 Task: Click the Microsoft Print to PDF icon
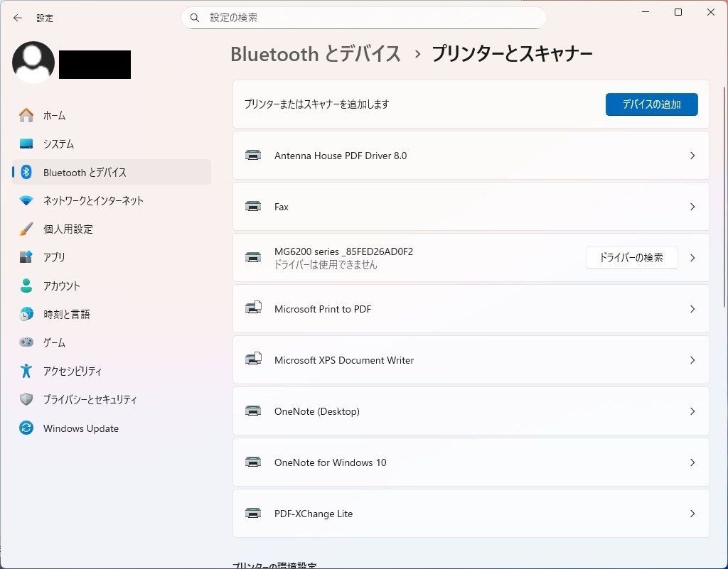[254, 308]
